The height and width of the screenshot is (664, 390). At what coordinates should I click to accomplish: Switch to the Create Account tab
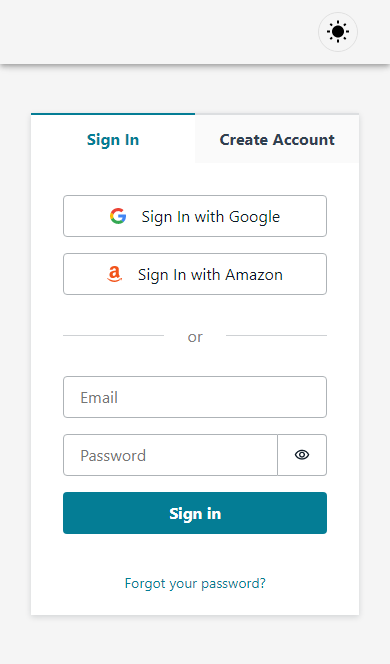[277, 139]
